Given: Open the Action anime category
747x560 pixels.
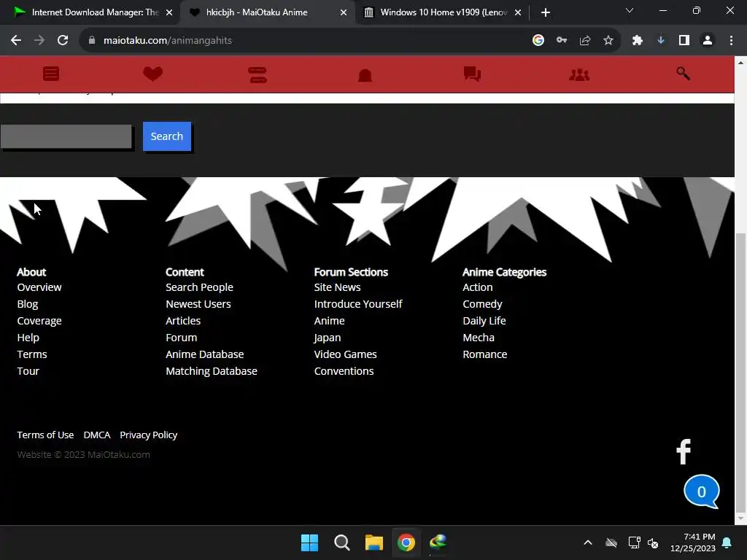Looking at the screenshot, I should coord(477,287).
